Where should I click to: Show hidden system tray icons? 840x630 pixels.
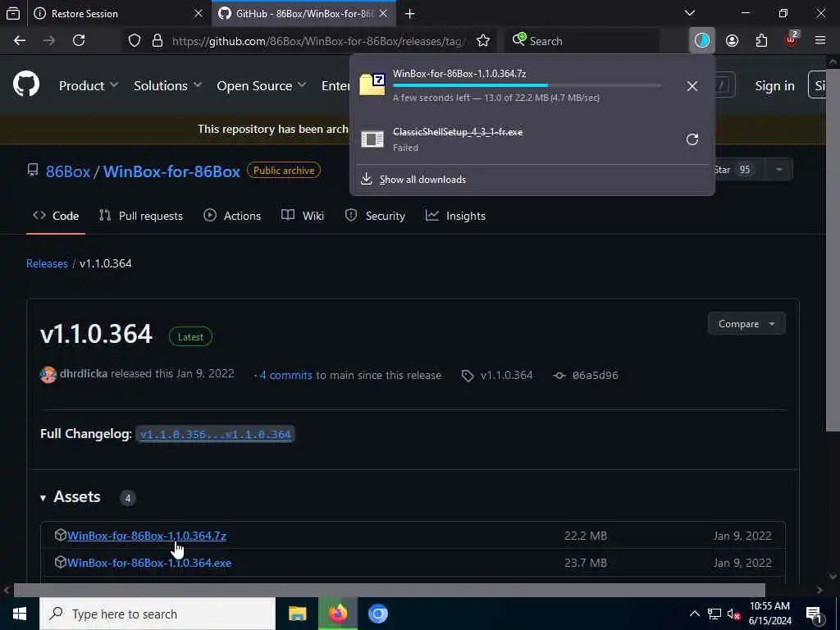(694, 614)
